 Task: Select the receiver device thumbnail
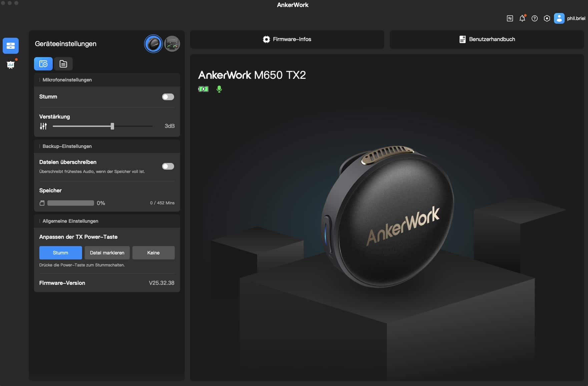tap(172, 44)
